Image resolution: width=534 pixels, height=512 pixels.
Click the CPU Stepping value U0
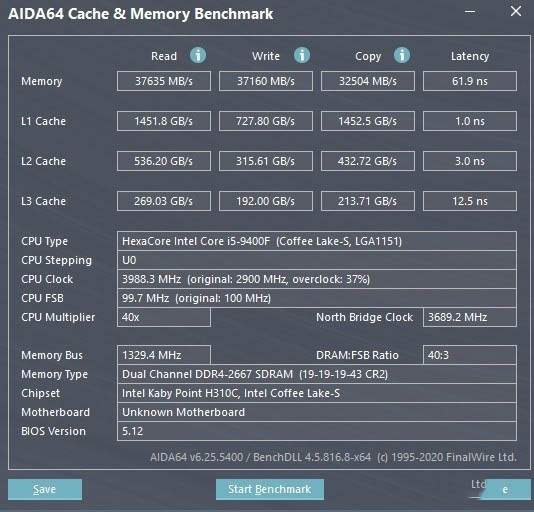tap(317, 260)
